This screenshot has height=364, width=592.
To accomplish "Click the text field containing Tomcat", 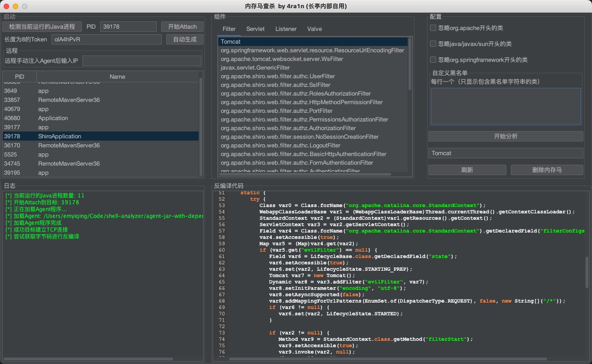I will click(x=505, y=153).
